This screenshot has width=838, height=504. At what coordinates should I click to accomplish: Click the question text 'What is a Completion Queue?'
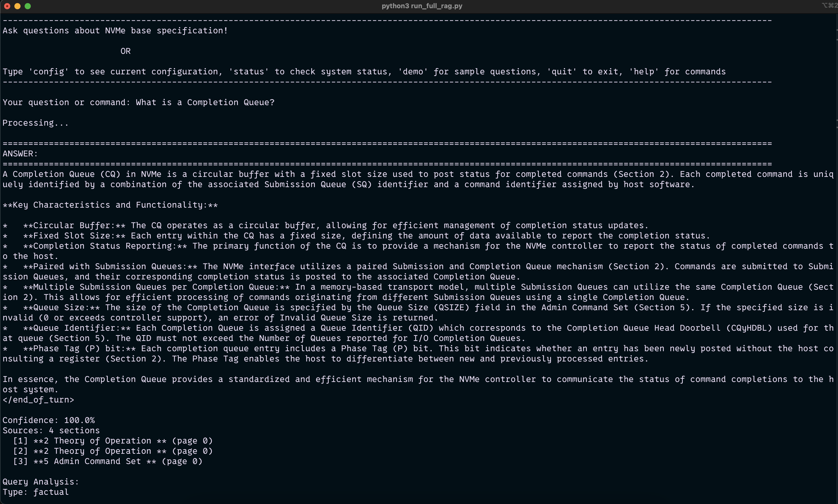click(x=205, y=102)
